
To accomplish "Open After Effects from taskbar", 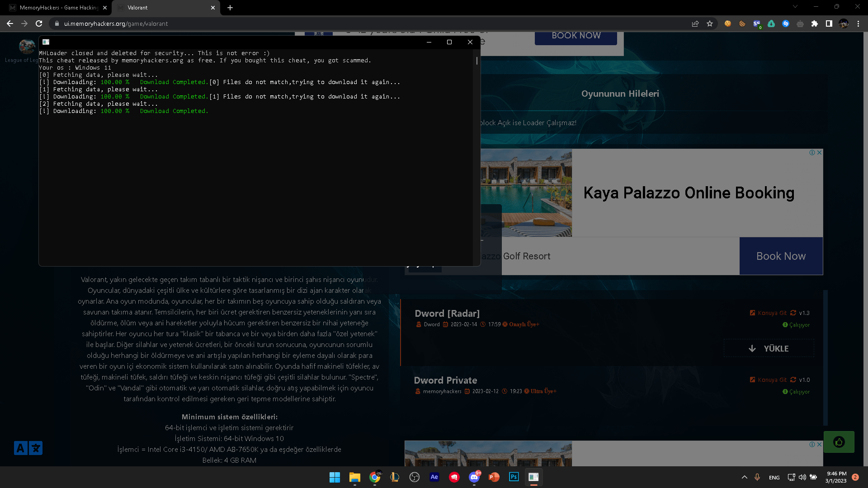I will 434,477.
